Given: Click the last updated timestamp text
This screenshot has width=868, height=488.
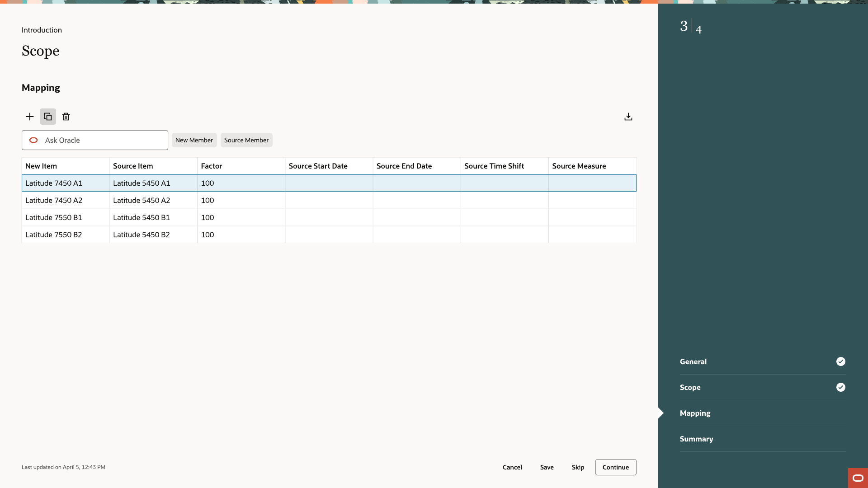Looking at the screenshot, I should (63, 467).
